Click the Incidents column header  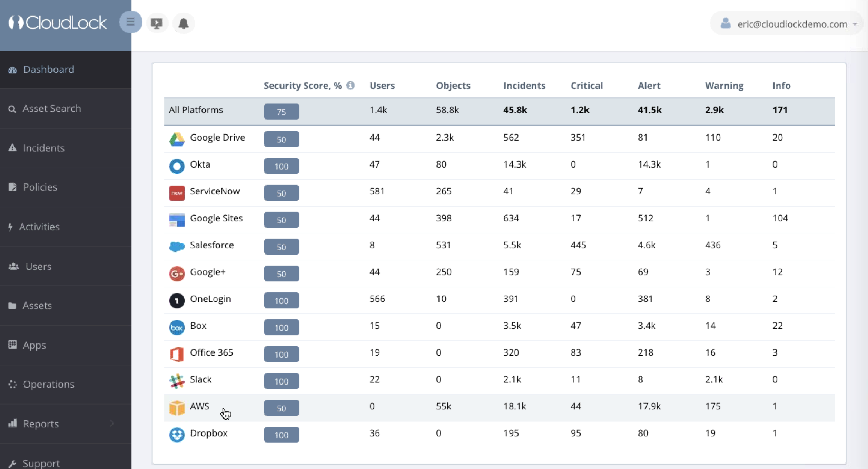[524, 86]
